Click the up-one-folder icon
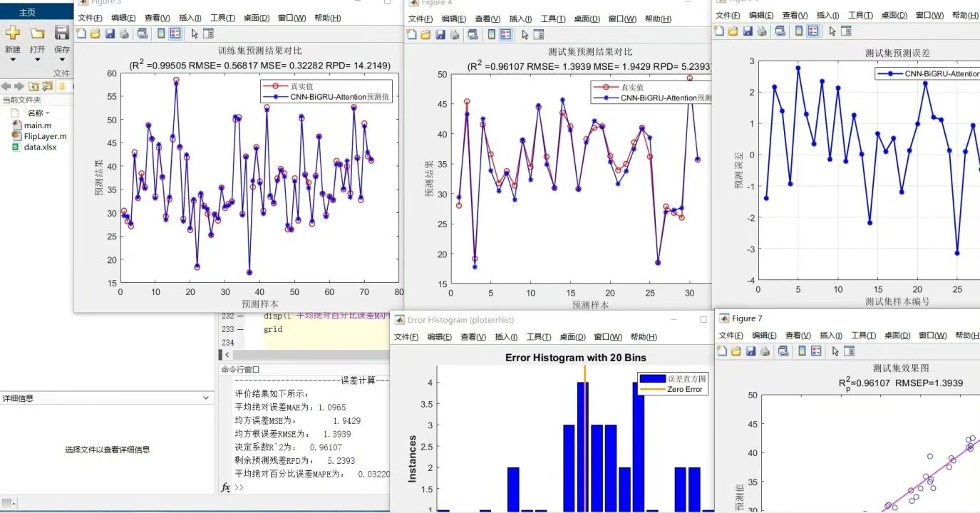Image resolution: width=980 pixels, height=513 pixels. [x=33, y=87]
